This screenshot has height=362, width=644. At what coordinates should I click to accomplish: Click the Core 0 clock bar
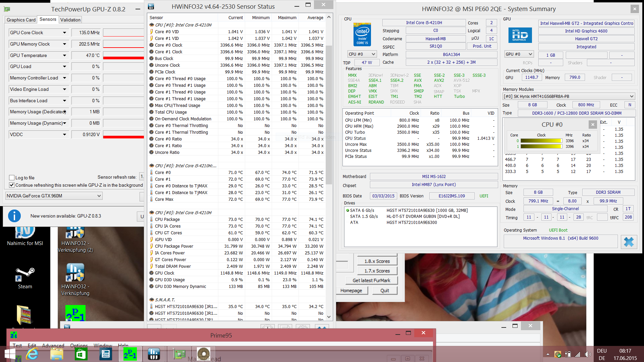point(541,141)
